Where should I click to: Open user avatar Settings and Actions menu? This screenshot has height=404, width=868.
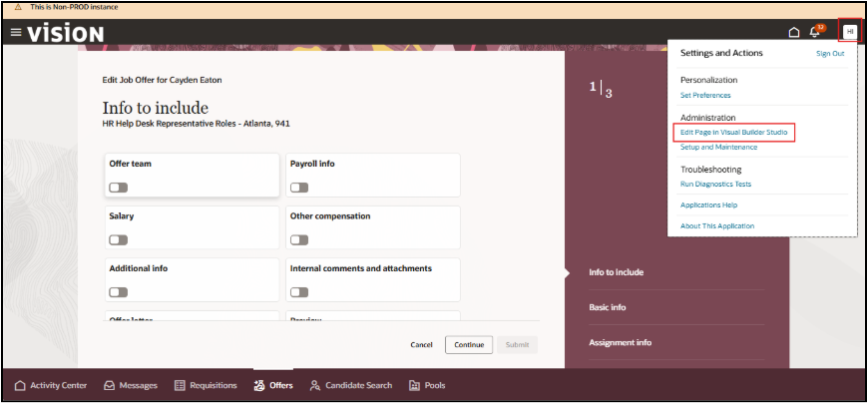tap(850, 32)
